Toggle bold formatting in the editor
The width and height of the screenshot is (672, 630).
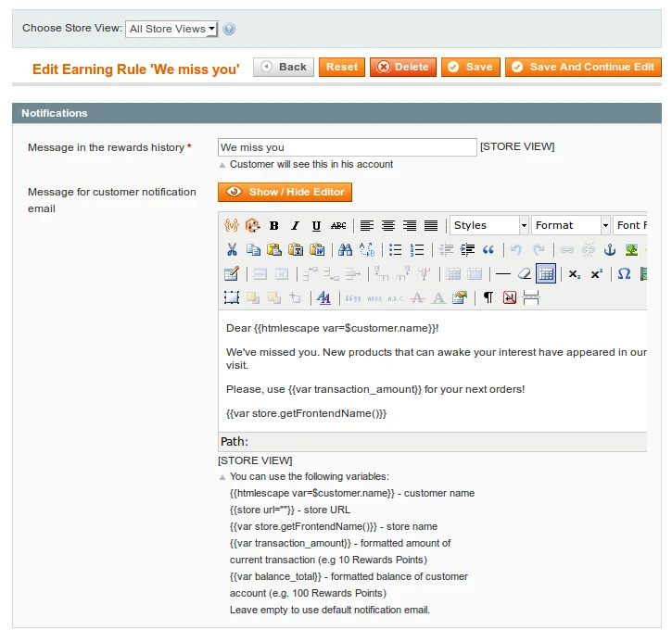point(274,225)
